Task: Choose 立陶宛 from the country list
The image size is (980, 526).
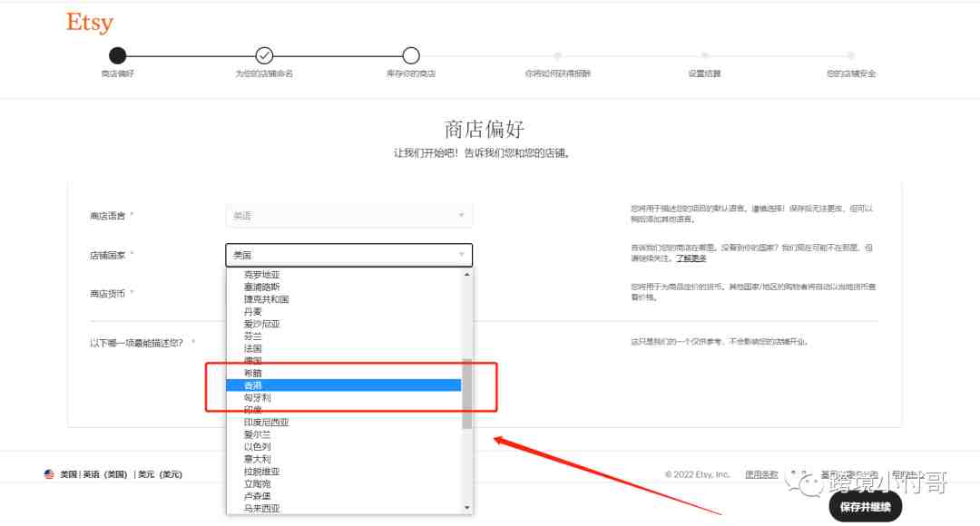Action: click(343, 483)
